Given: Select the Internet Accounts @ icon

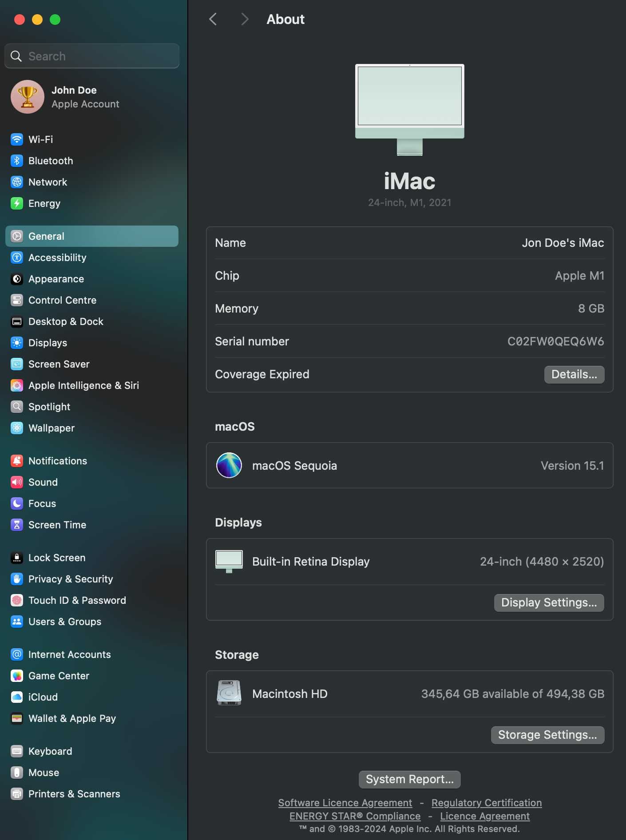Looking at the screenshot, I should [x=17, y=654].
